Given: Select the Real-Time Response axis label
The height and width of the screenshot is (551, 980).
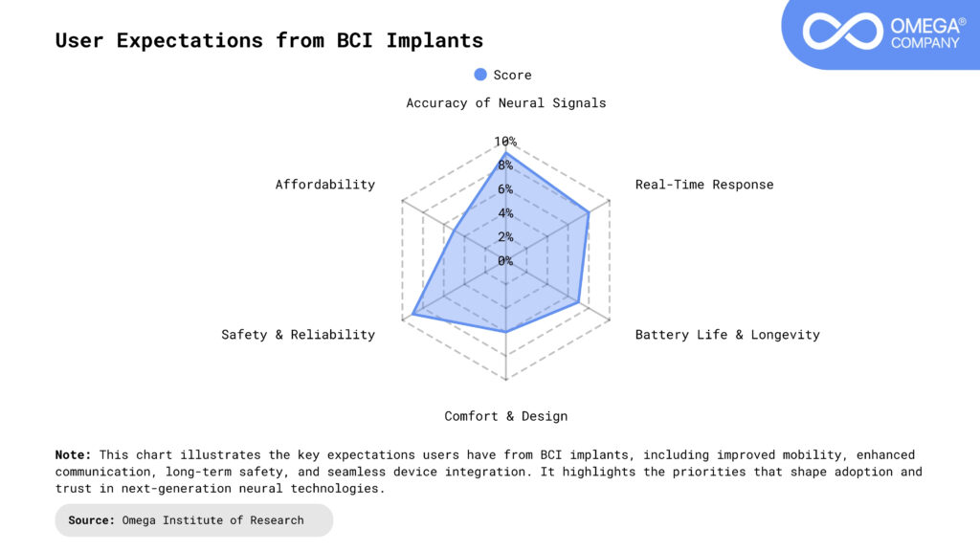Looking at the screenshot, I should 703,184.
